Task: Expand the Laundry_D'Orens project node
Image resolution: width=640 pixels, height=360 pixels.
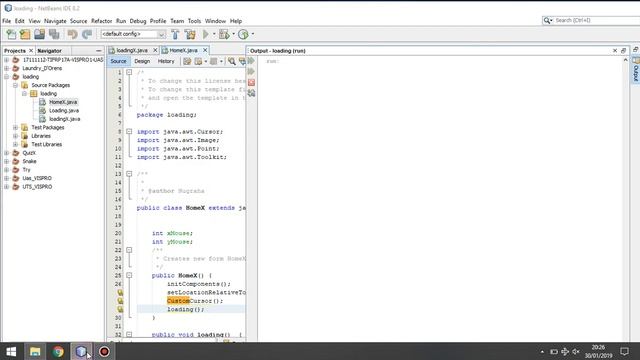Action: (x=7, y=68)
